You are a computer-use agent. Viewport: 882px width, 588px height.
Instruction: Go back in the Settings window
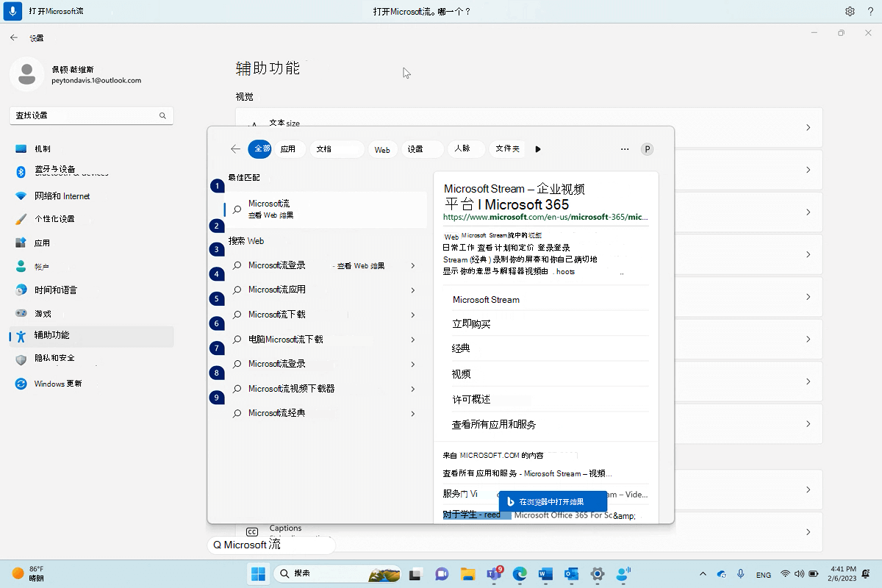pos(14,37)
